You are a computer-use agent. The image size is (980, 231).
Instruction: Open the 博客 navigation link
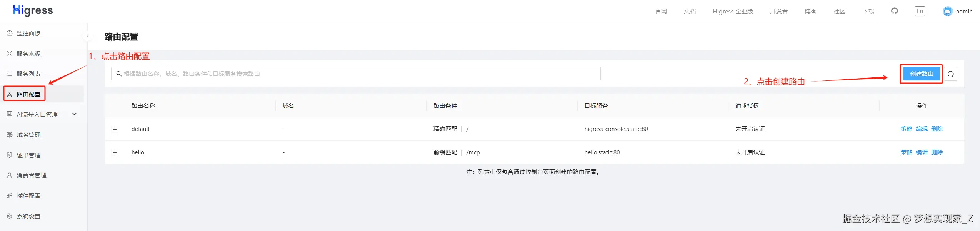[x=810, y=12]
